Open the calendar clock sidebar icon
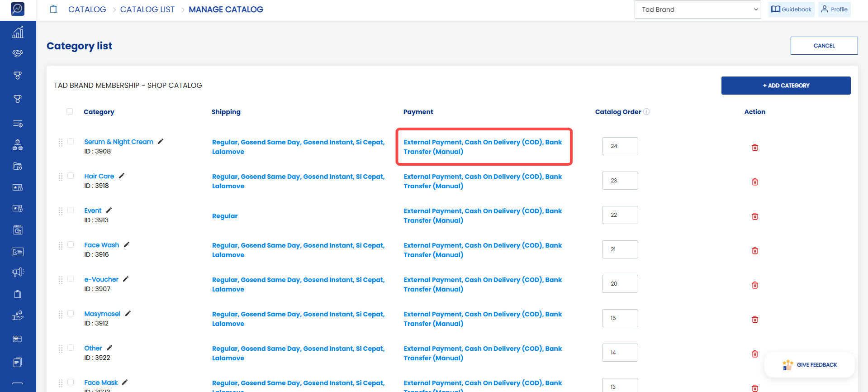The image size is (868, 392). click(18, 230)
